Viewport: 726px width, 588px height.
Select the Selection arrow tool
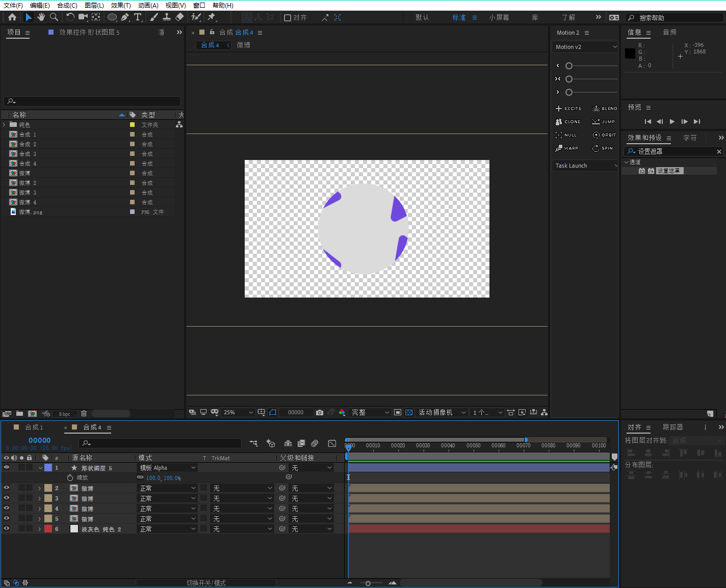(29, 17)
